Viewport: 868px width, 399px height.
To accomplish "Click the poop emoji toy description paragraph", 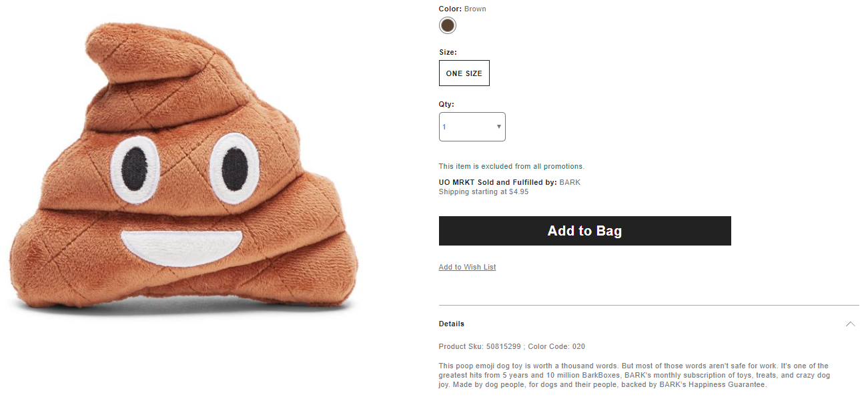I will click(x=634, y=376).
